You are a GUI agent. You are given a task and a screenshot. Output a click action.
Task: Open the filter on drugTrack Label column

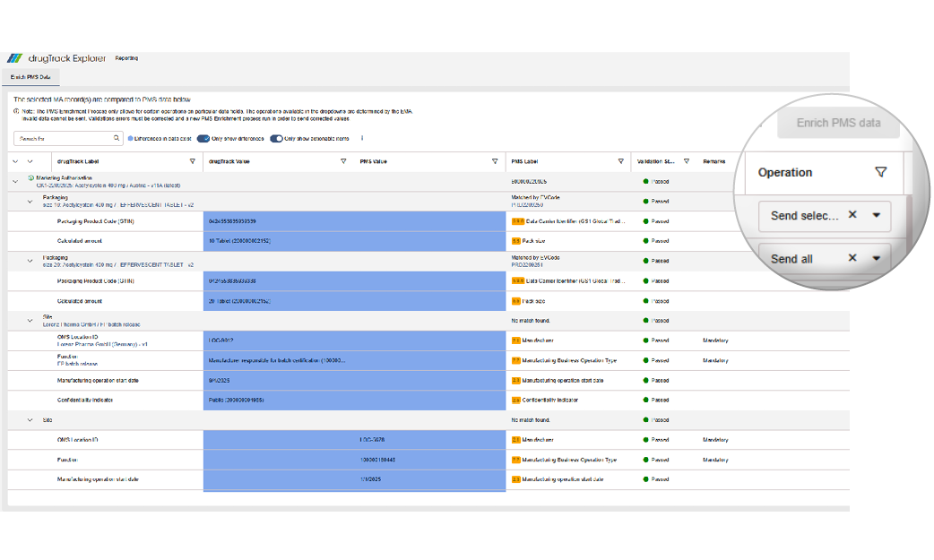[193, 161]
